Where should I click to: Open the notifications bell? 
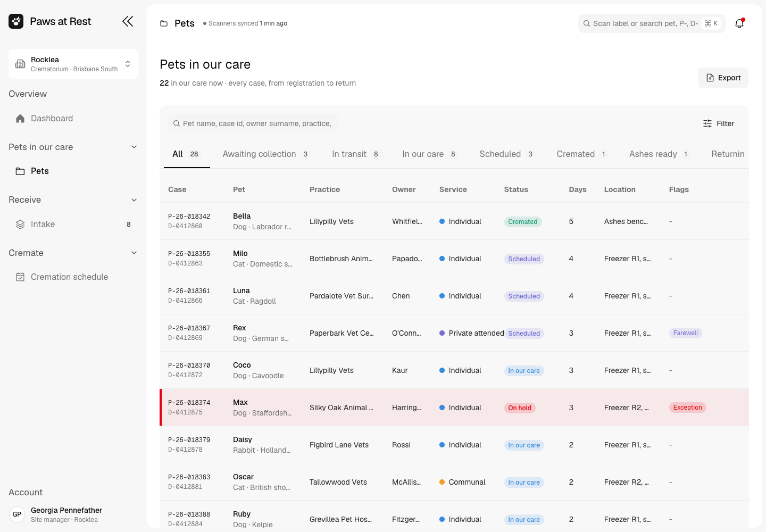coord(739,23)
